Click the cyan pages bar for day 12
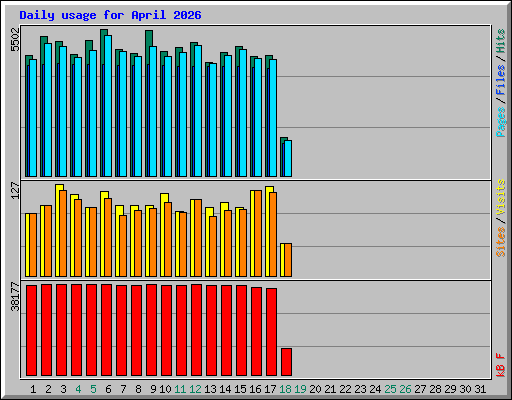The width and height of the screenshot is (512, 400). pos(198,111)
